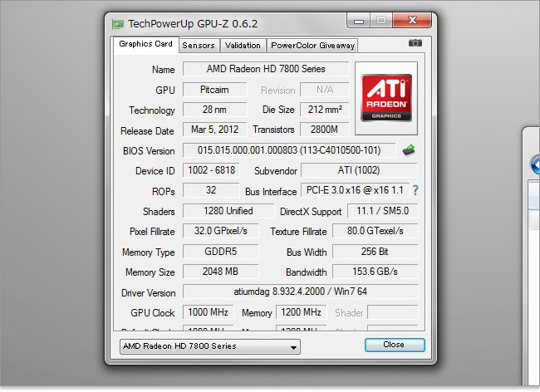Viewport: 540px width, 392px height.
Task: Select the Graphics Card tab
Action: pos(145,44)
